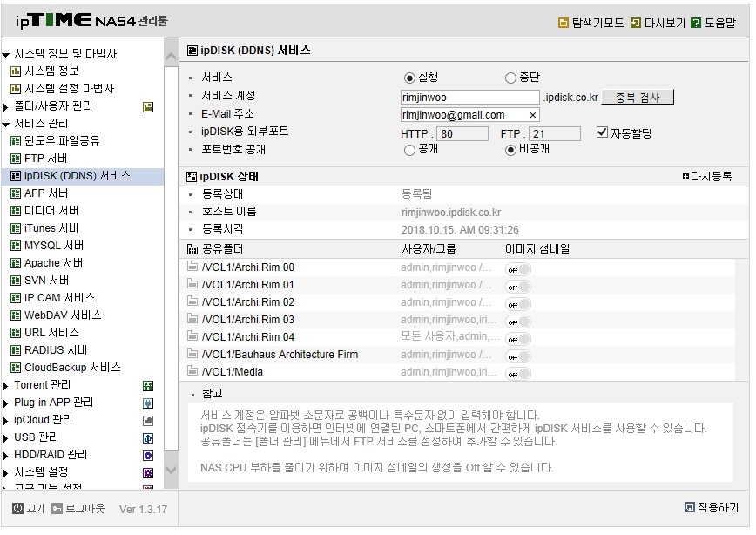Image resolution: width=756 pixels, height=535 pixels.
Task: Toggle thumbnail switch for Archi.Rim 00
Action: click(x=518, y=269)
